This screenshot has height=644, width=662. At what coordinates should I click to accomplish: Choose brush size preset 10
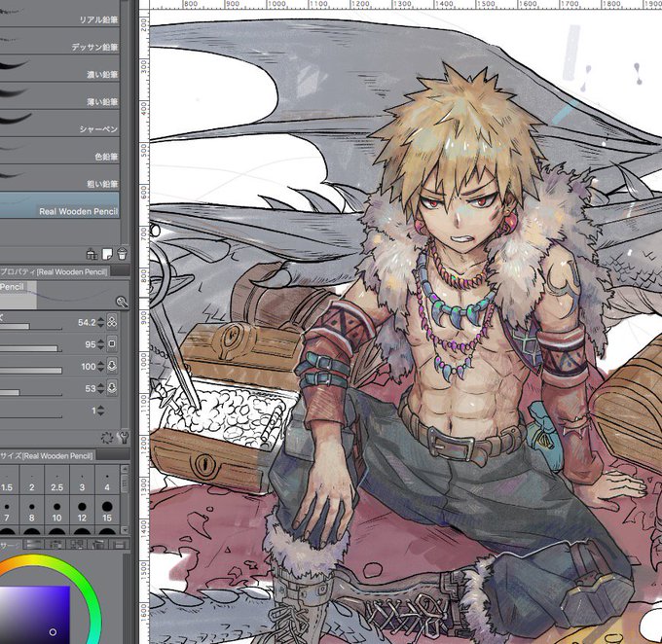coord(57,510)
